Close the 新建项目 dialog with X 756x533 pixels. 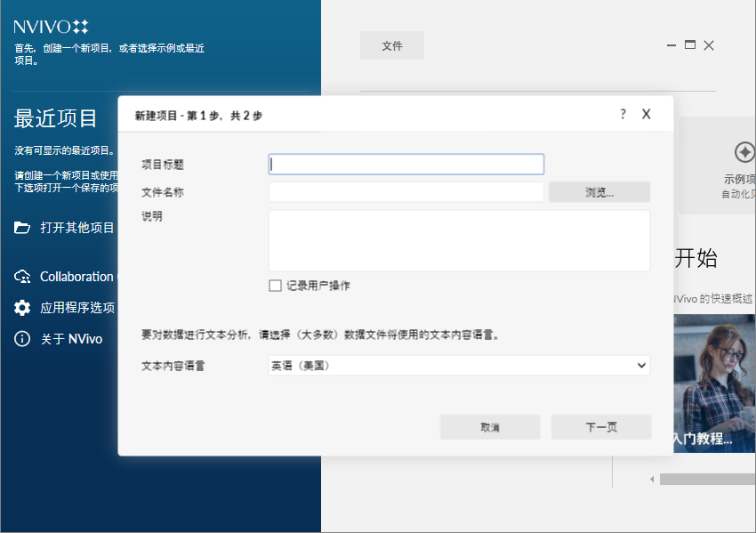tap(646, 114)
